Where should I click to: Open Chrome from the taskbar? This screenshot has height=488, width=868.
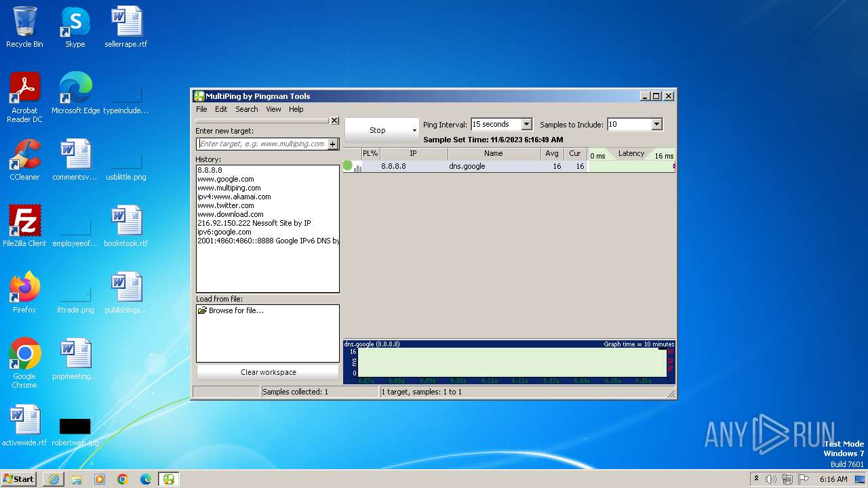(123, 479)
